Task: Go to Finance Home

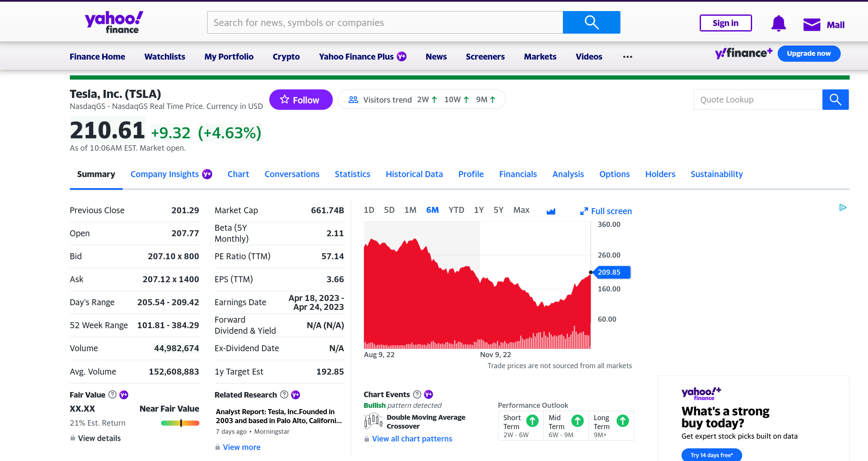Action: [x=97, y=57]
